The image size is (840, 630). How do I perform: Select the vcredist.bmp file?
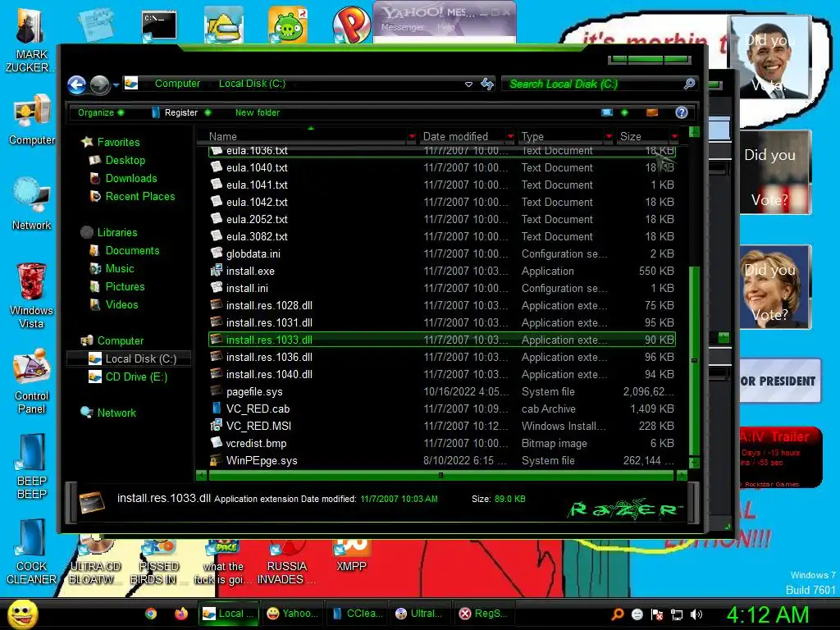442,444
